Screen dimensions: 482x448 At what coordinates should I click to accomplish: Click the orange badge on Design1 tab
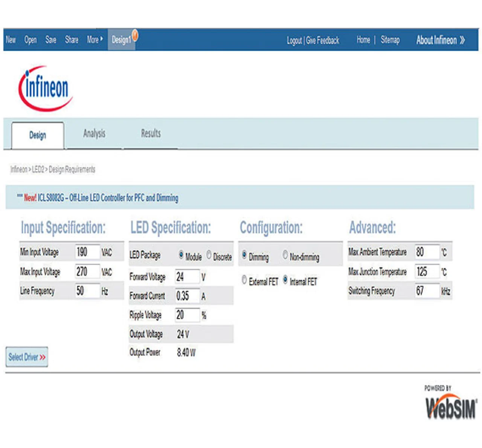[135, 35]
